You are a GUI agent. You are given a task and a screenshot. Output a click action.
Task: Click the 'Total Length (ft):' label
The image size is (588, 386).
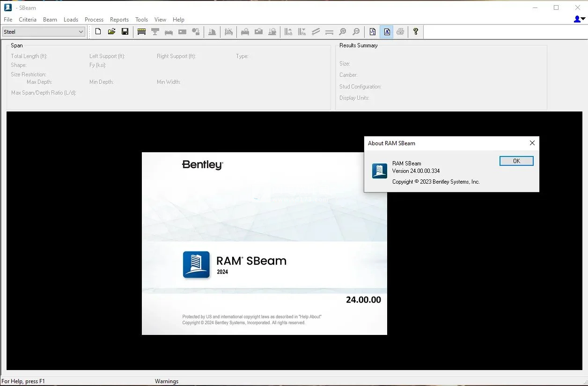(29, 56)
